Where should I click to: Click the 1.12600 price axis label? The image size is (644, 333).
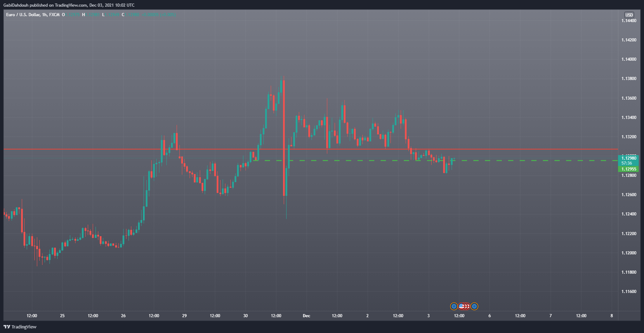pyautogui.click(x=629, y=195)
